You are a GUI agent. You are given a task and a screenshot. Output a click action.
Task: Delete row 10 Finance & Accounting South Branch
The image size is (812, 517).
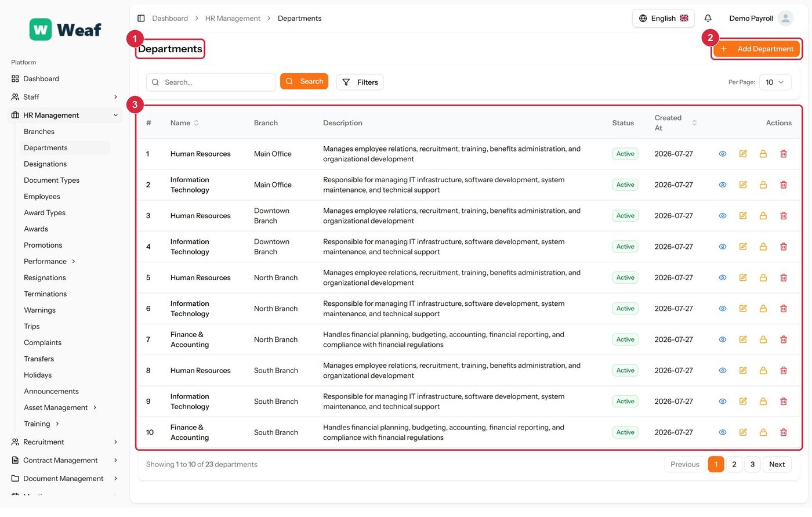click(784, 432)
